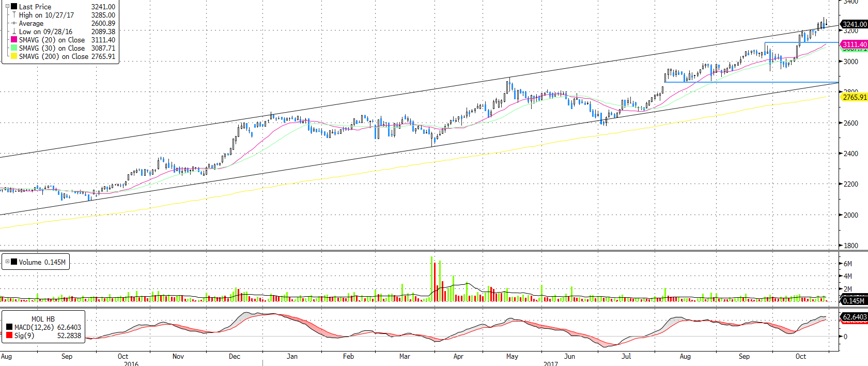
Task: Click the Low marker icon in legend
Action: (x=14, y=32)
